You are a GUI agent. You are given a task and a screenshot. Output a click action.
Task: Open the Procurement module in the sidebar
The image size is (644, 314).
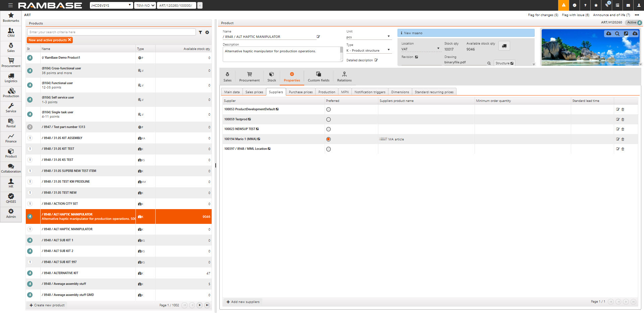pyautogui.click(x=11, y=62)
